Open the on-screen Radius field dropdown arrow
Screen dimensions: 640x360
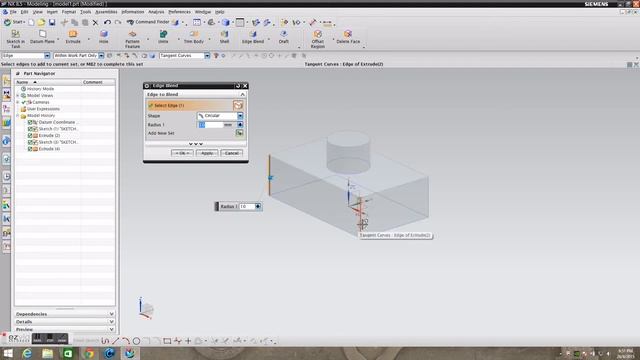(x=258, y=207)
